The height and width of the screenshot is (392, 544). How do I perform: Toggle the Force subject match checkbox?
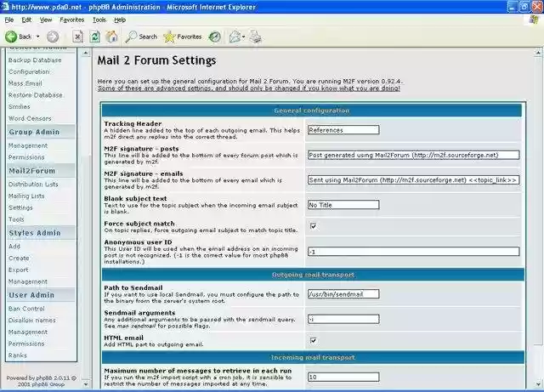click(314, 226)
